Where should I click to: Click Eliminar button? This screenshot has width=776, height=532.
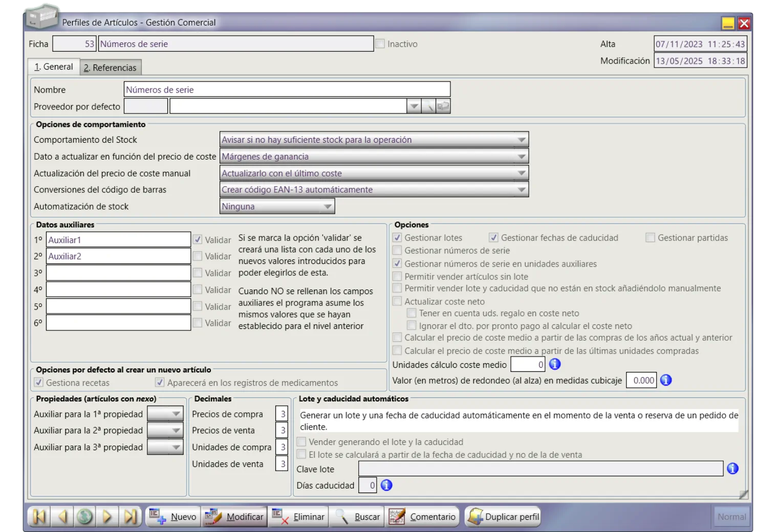point(298,517)
